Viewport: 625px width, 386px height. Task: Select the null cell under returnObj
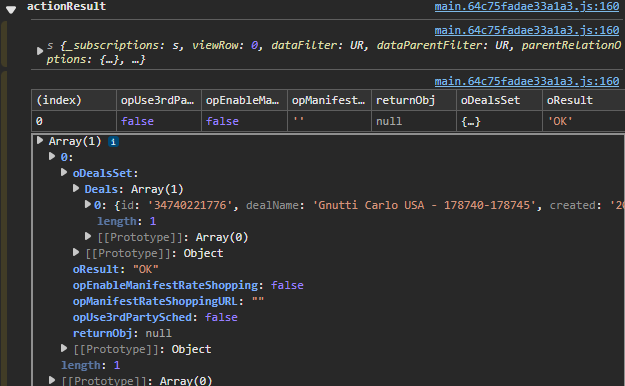point(414,121)
